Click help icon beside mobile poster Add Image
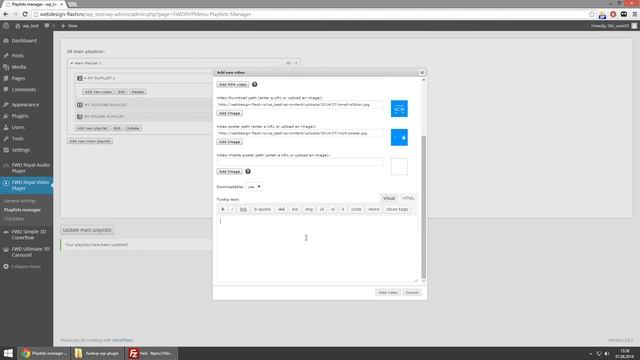 248,171
